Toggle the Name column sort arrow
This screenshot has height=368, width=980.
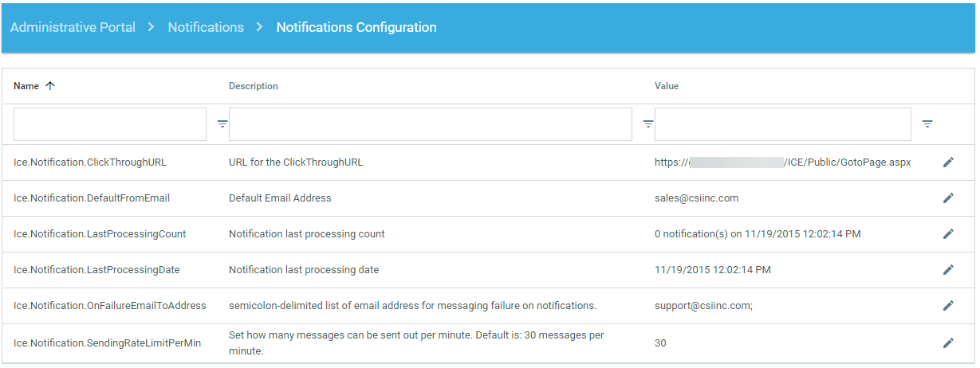[50, 86]
